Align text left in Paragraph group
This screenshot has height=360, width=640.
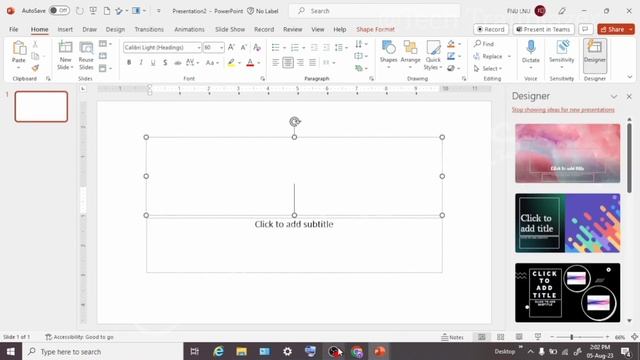(x=276, y=62)
